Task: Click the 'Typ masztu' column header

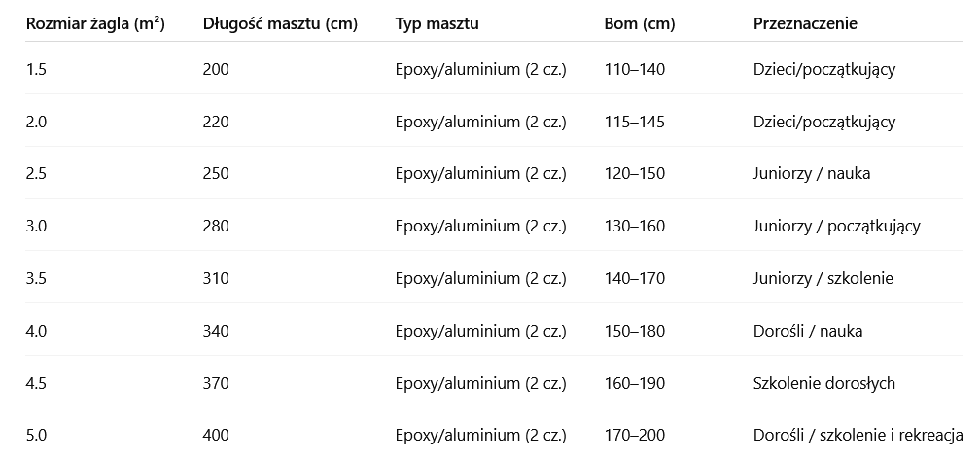Action: (x=437, y=23)
